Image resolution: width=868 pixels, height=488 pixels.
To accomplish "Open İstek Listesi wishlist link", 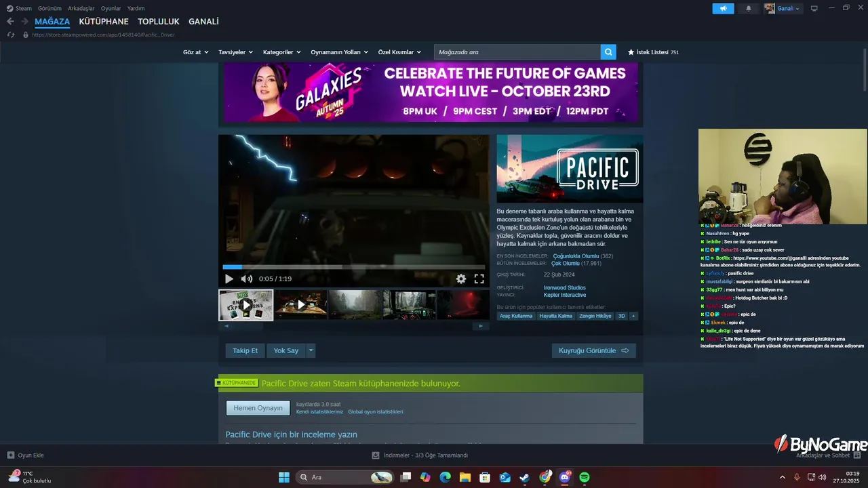I will (x=653, y=52).
